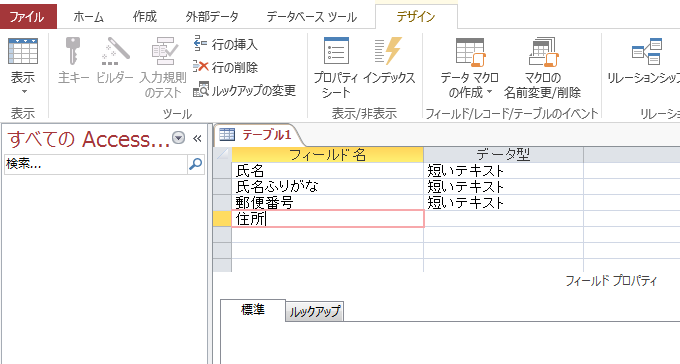Select row selector for 氏名 row
The height and width of the screenshot is (364, 680).
click(x=222, y=171)
